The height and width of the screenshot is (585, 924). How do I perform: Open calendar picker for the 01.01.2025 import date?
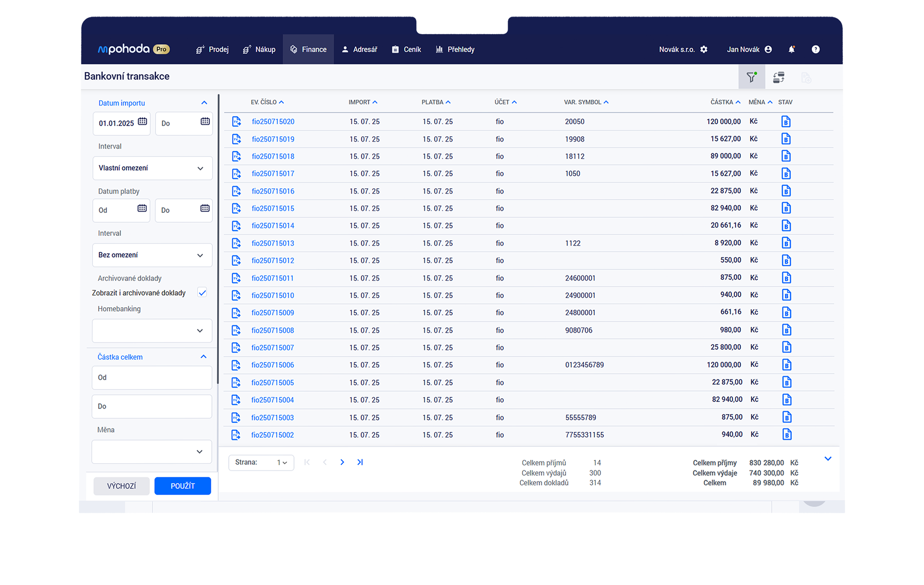[142, 121]
